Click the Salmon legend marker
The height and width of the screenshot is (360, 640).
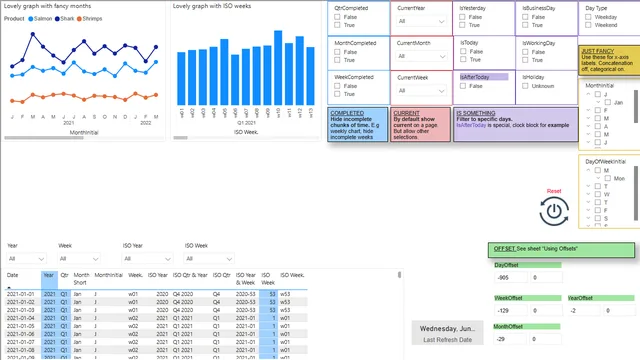pos(31,19)
